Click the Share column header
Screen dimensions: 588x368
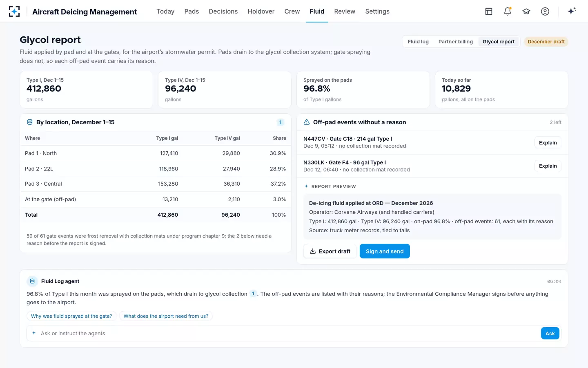279,138
